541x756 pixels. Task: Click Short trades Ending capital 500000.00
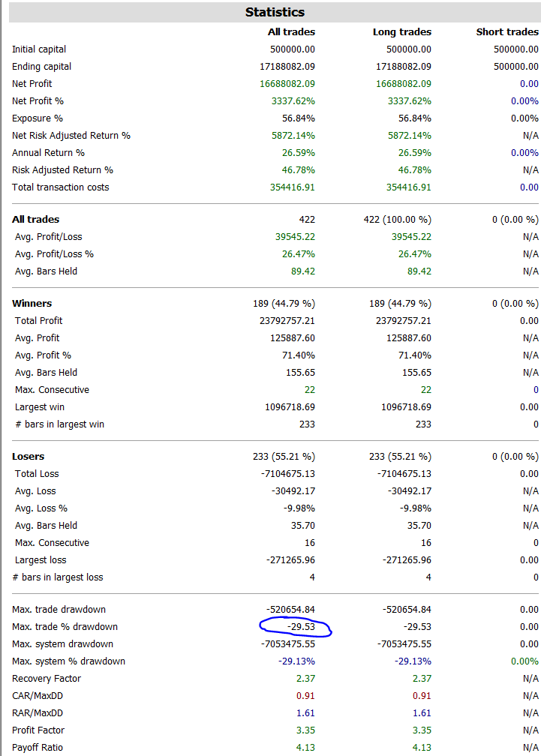coord(516,67)
